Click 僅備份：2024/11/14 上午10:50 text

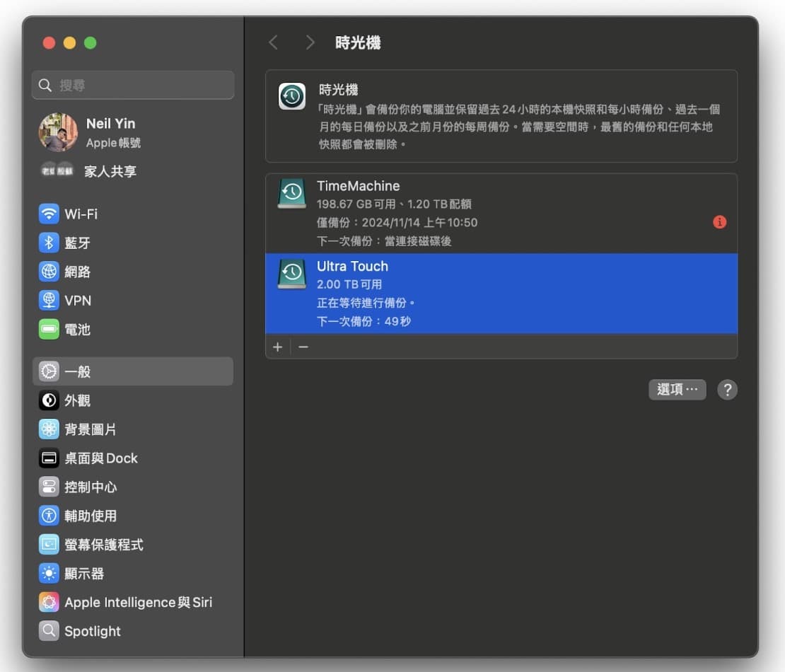pos(397,222)
